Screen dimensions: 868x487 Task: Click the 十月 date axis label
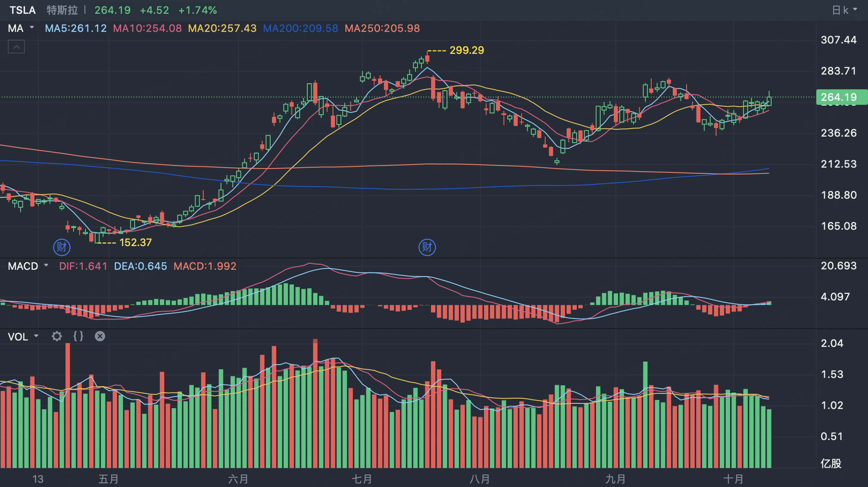(x=734, y=479)
